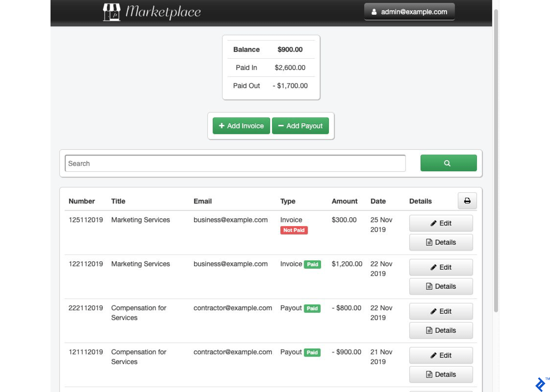Viewport: 550px width, 392px height.
Task: Click the red Not Paid status badge
Action: [294, 230]
